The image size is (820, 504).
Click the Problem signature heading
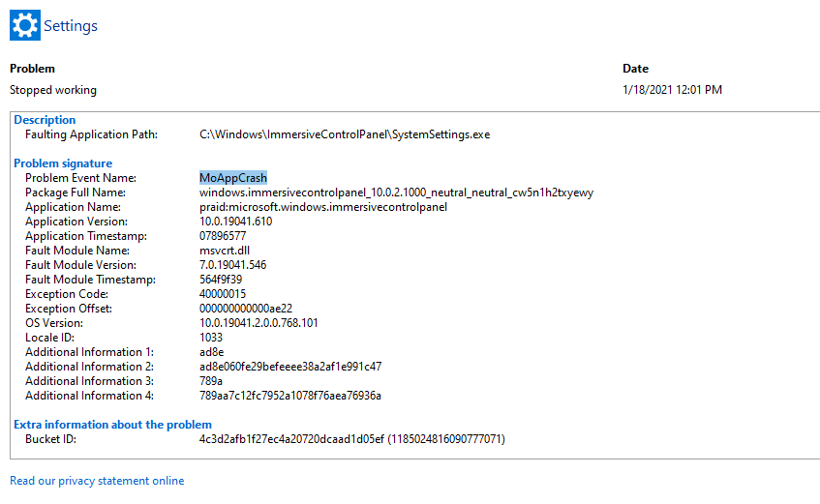coord(63,163)
